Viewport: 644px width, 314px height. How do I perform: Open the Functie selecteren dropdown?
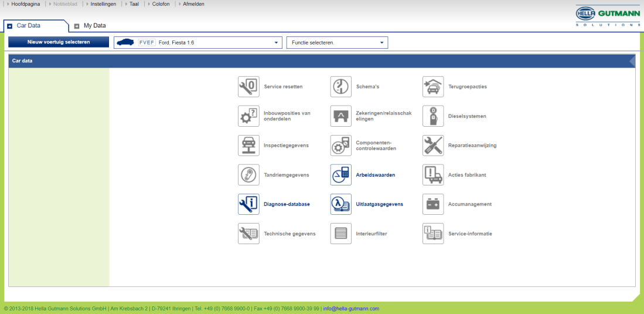tap(382, 43)
